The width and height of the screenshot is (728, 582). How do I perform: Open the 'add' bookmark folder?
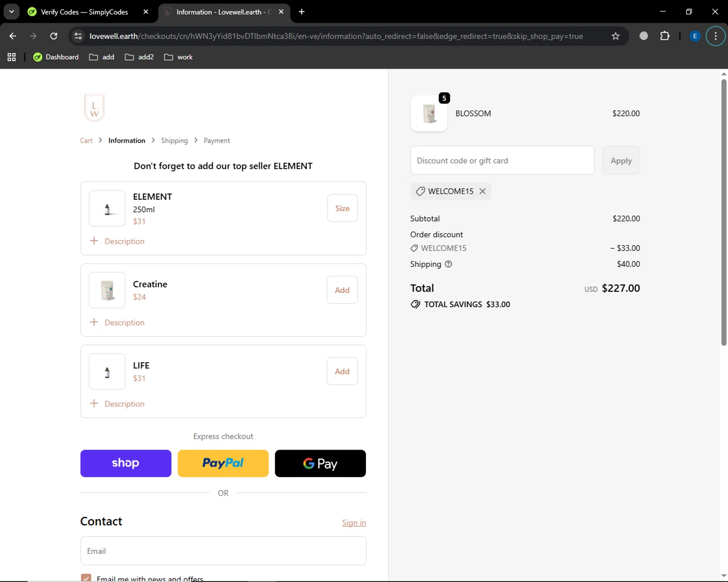102,57
